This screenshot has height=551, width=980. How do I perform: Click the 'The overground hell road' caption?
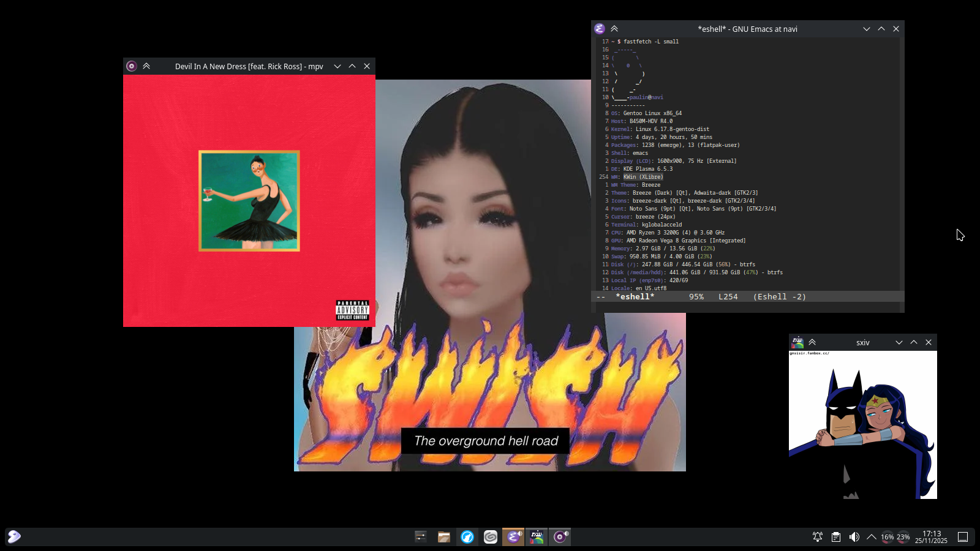point(486,441)
